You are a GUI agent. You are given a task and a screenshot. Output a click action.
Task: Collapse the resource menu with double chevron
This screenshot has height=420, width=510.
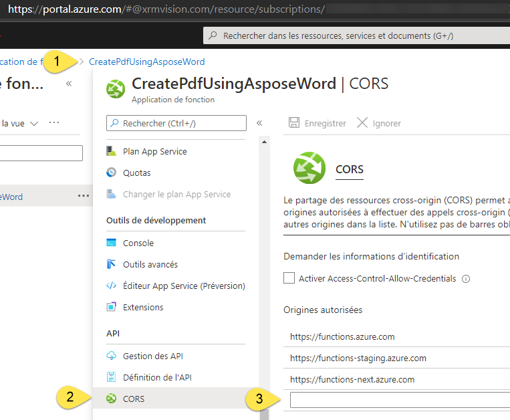pyautogui.click(x=259, y=123)
